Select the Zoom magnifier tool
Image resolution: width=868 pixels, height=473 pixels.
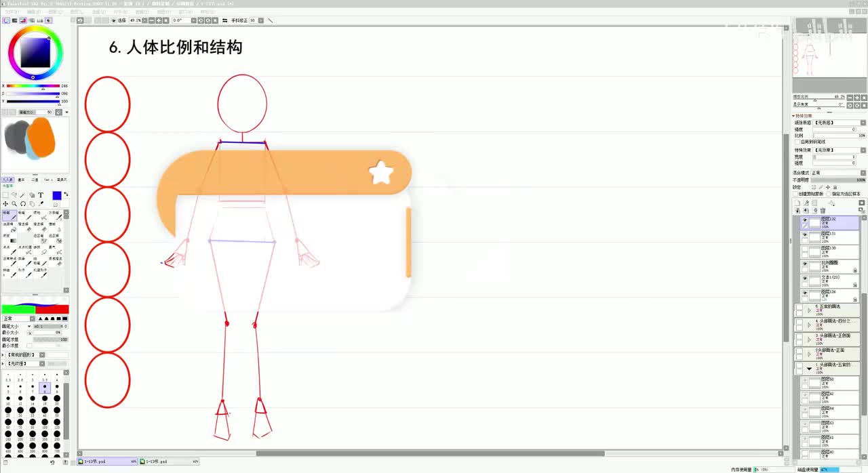point(14,204)
